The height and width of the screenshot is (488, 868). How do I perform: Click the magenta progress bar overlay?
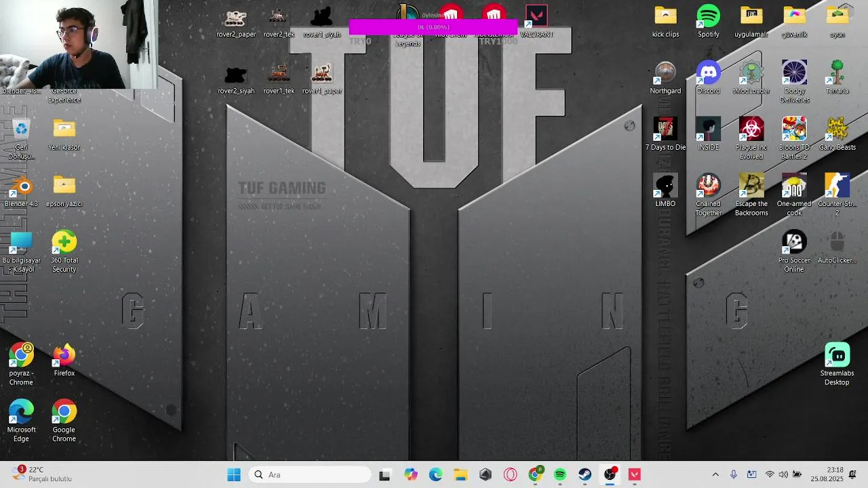coord(433,27)
